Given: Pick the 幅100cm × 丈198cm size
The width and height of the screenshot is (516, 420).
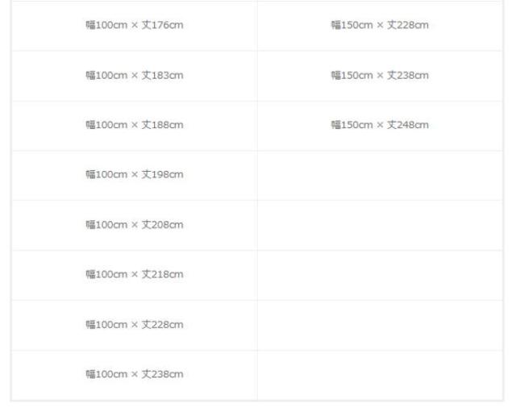Looking at the screenshot, I should coord(135,175).
